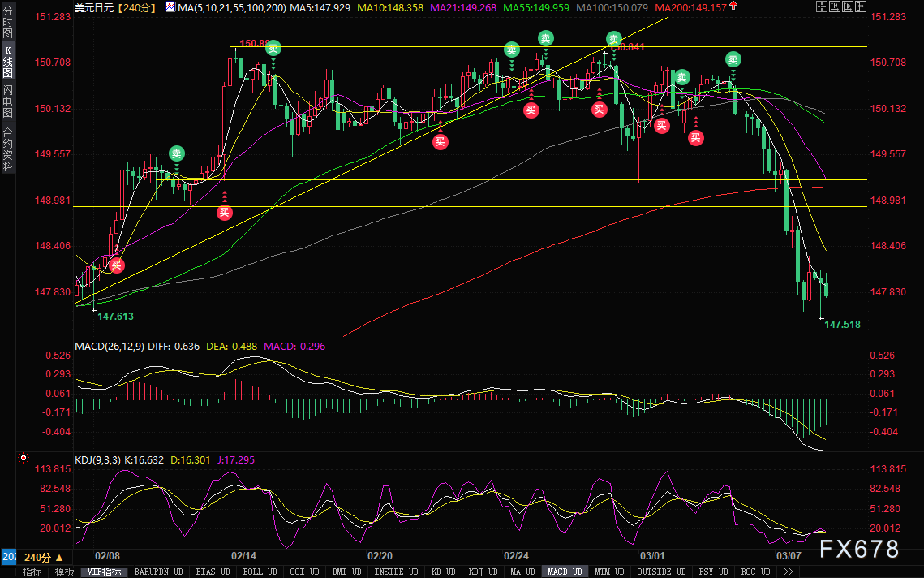
Task: Open 合约资料 contract info sidebar tab
Action: [7, 149]
